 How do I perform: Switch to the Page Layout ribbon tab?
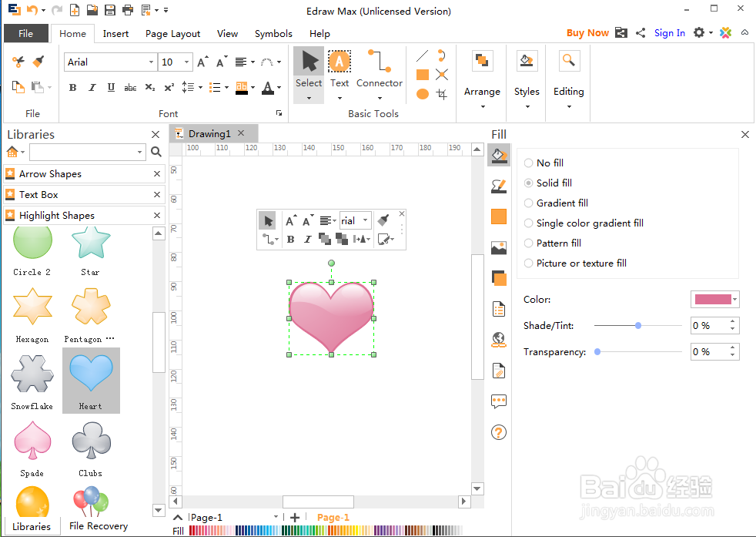[x=172, y=34]
